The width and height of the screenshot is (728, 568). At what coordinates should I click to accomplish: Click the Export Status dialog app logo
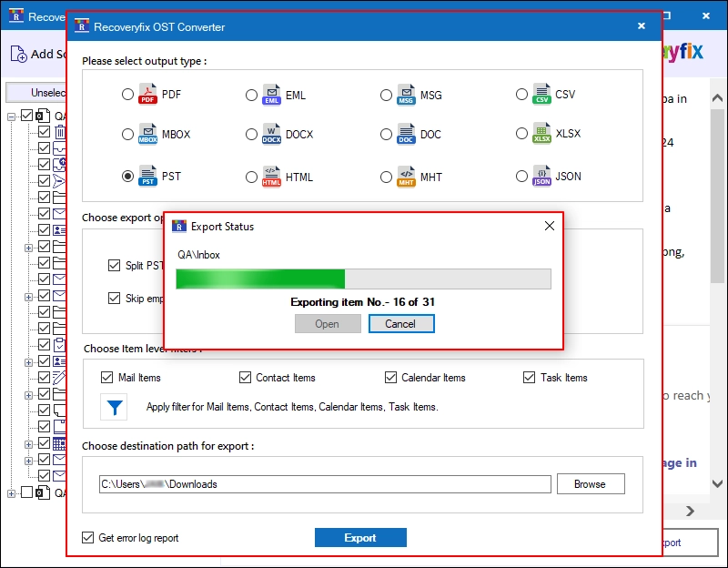pos(178,226)
